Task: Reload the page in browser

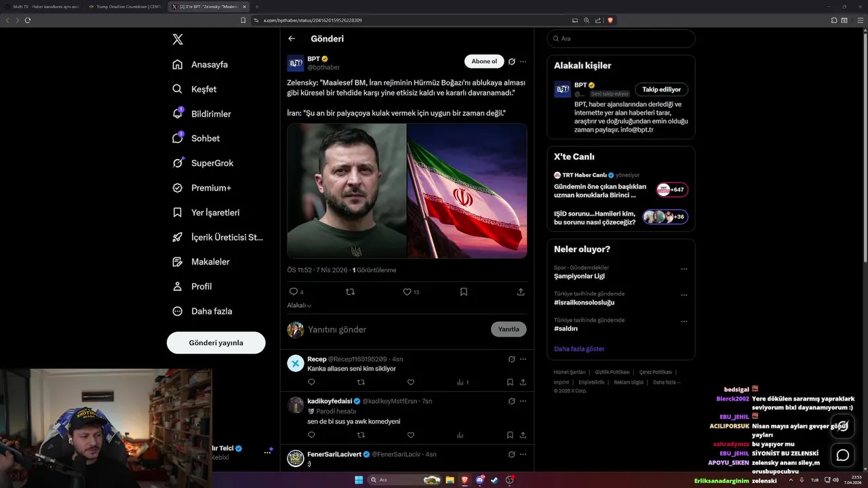Action: coord(28,20)
